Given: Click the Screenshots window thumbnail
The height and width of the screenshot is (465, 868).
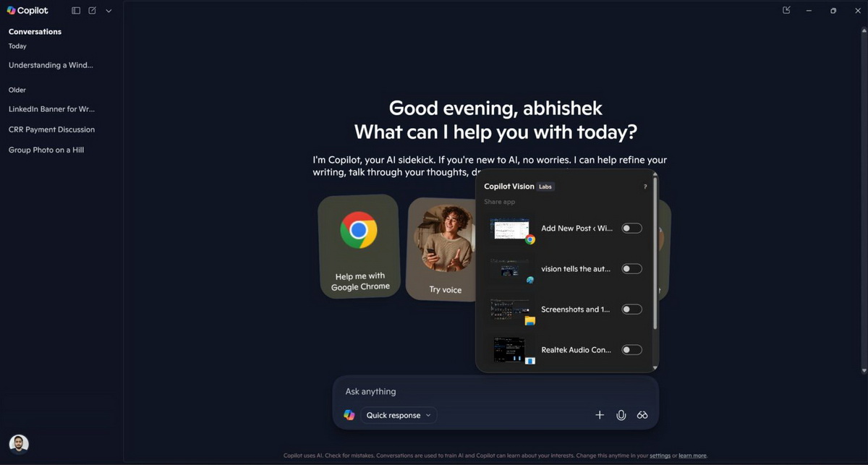Looking at the screenshot, I should (x=511, y=310).
